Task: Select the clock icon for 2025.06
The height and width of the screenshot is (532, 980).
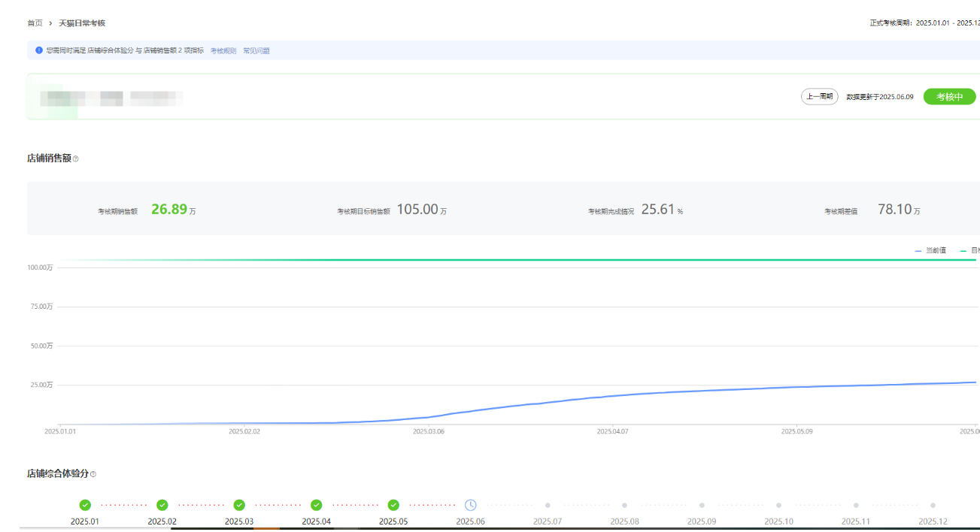Action: point(471,505)
